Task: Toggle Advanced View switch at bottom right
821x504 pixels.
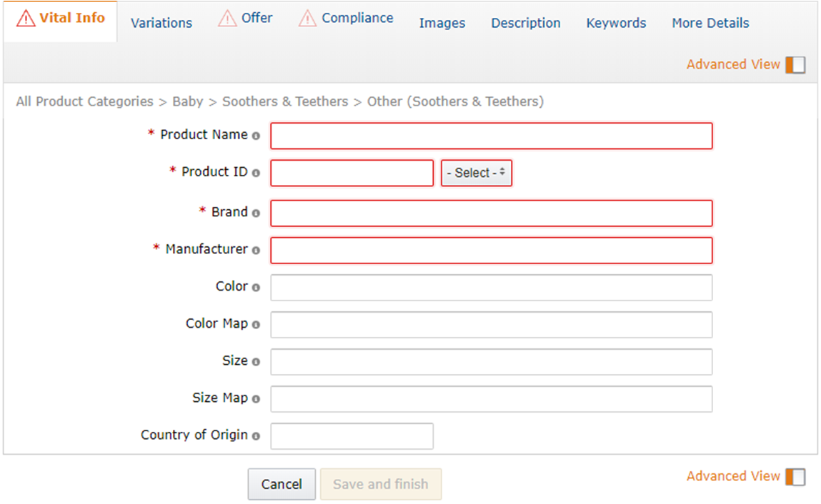Action: 795,477
